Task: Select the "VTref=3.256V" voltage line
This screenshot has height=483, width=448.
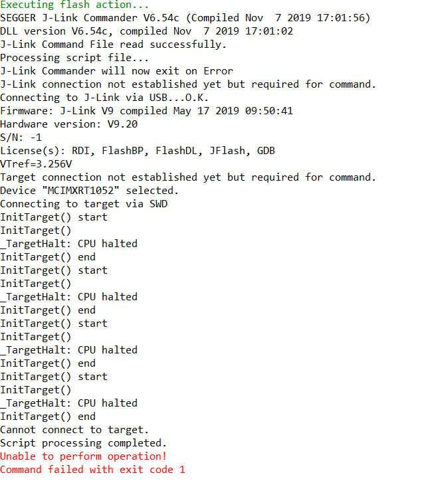Action: pos(37,164)
